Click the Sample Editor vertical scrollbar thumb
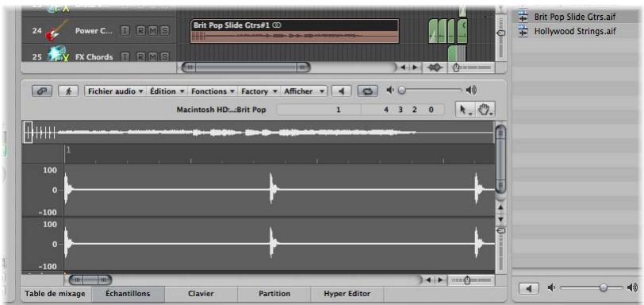Screen dimensions: 644x305 [x=500, y=158]
